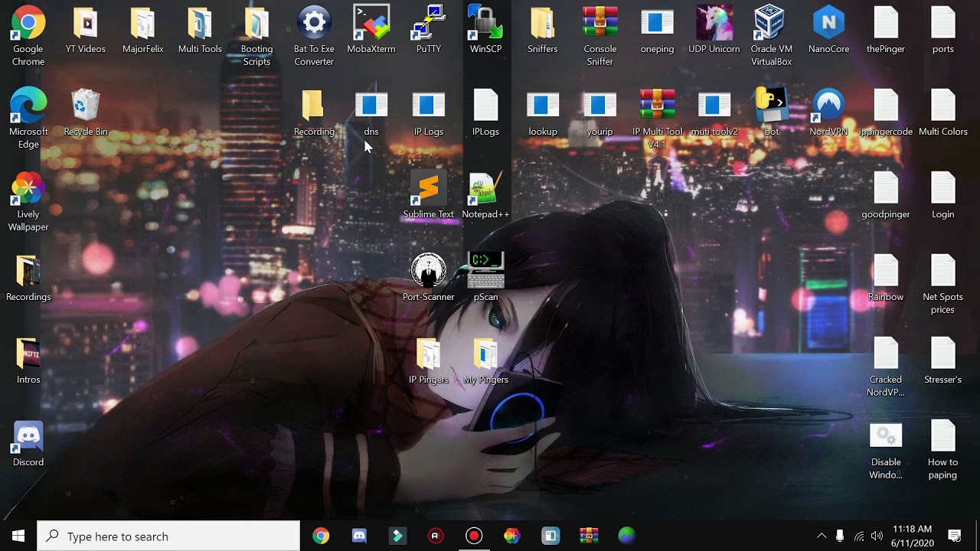Select the Login file icon

(x=943, y=188)
